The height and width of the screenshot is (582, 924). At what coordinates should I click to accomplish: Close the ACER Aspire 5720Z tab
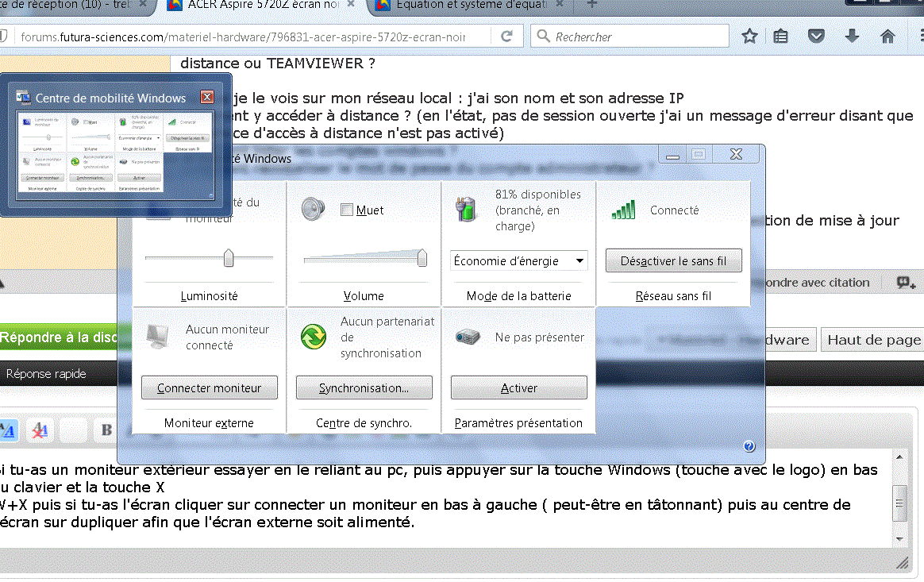point(351,4)
